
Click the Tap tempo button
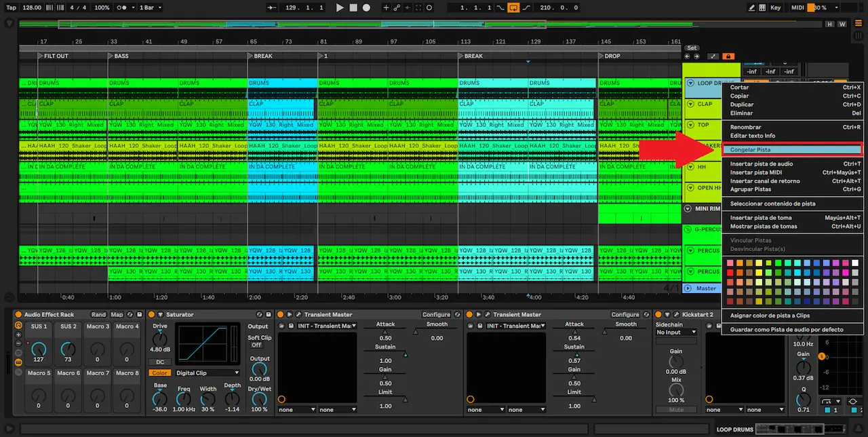tap(11, 7)
